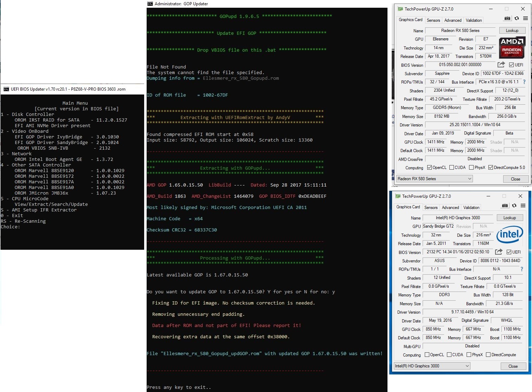Click the Bus Interface question mark in the Intel GPU-Z window
Viewport: 532px width, 392px height.
(x=521, y=269)
